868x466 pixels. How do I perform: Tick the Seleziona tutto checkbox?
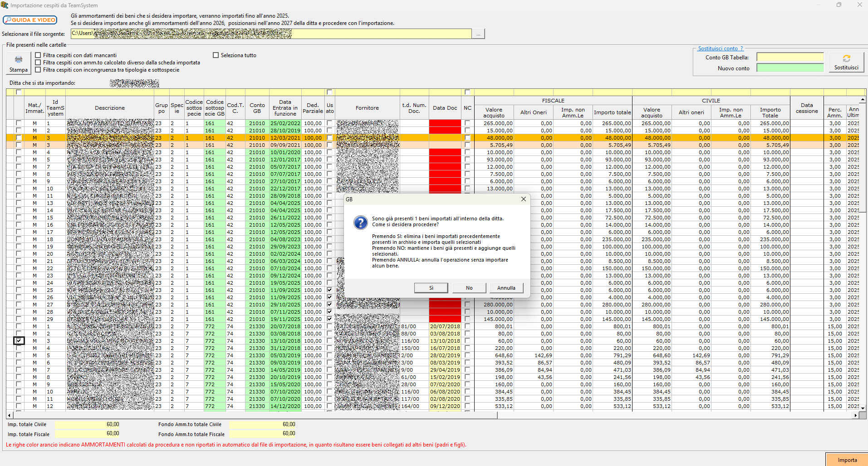click(216, 55)
